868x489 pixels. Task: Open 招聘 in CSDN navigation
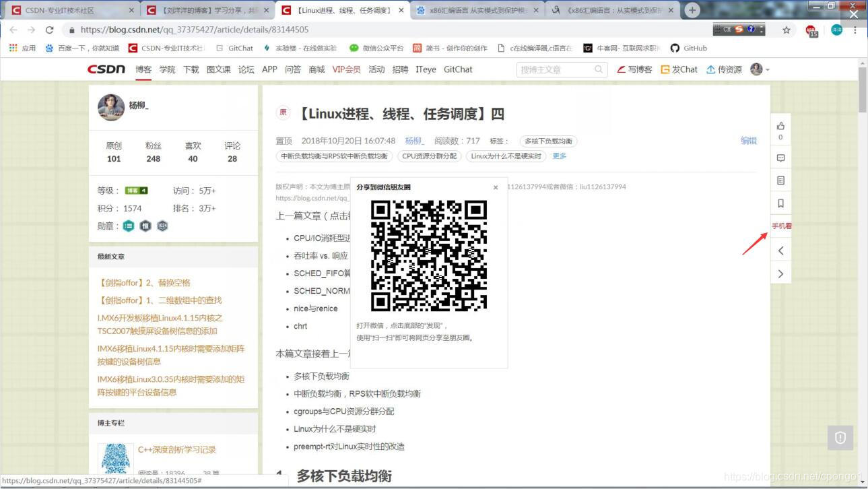400,69
